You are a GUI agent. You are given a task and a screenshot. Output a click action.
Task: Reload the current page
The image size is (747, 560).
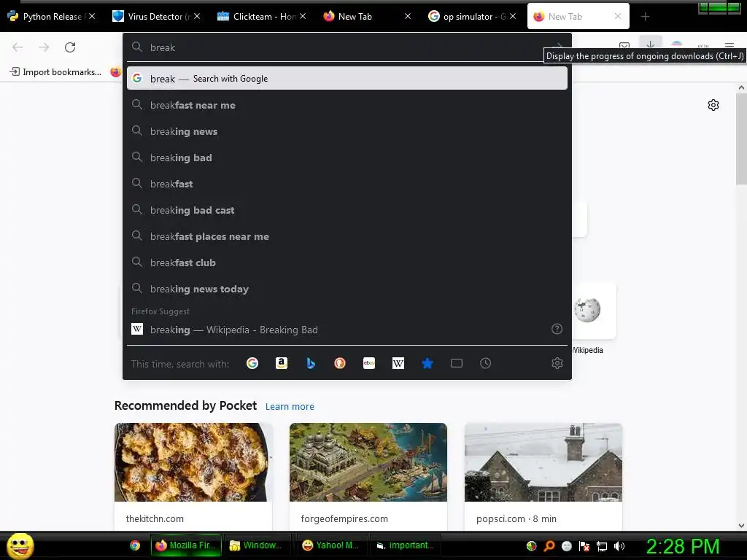pyautogui.click(x=70, y=47)
